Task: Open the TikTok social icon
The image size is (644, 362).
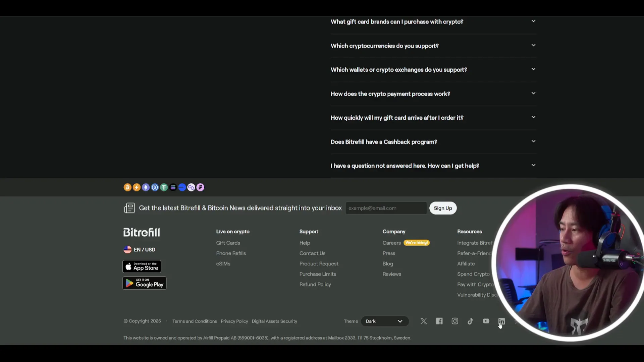Action: click(470, 321)
